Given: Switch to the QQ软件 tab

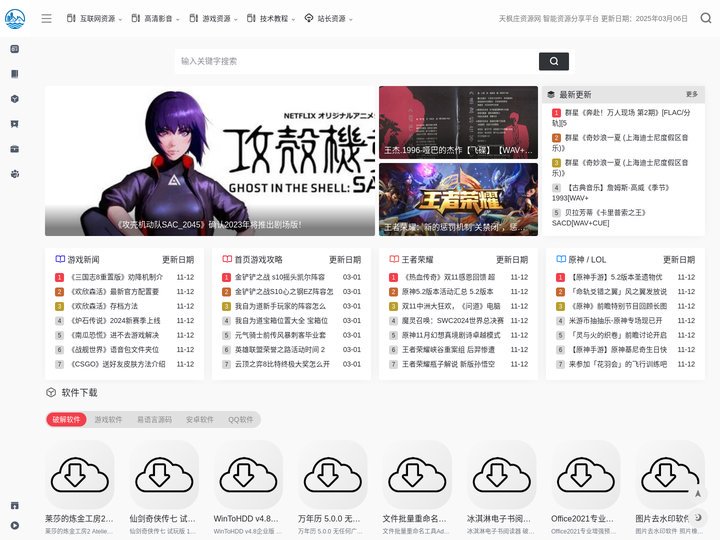Looking at the screenshot, I should pyautogui.click(x=241, y=419).
